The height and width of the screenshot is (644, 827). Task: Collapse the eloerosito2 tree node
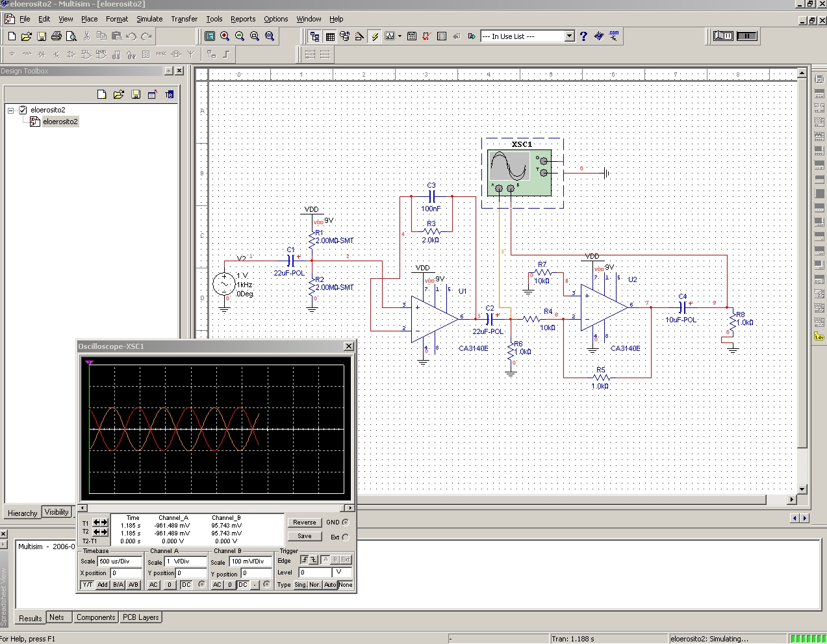click(x=11, y=110)
